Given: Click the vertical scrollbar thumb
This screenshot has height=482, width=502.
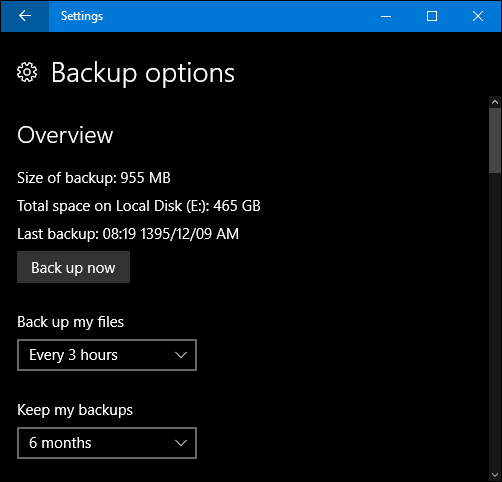Looking at the screenshot, I should click(x=495, y=140).
